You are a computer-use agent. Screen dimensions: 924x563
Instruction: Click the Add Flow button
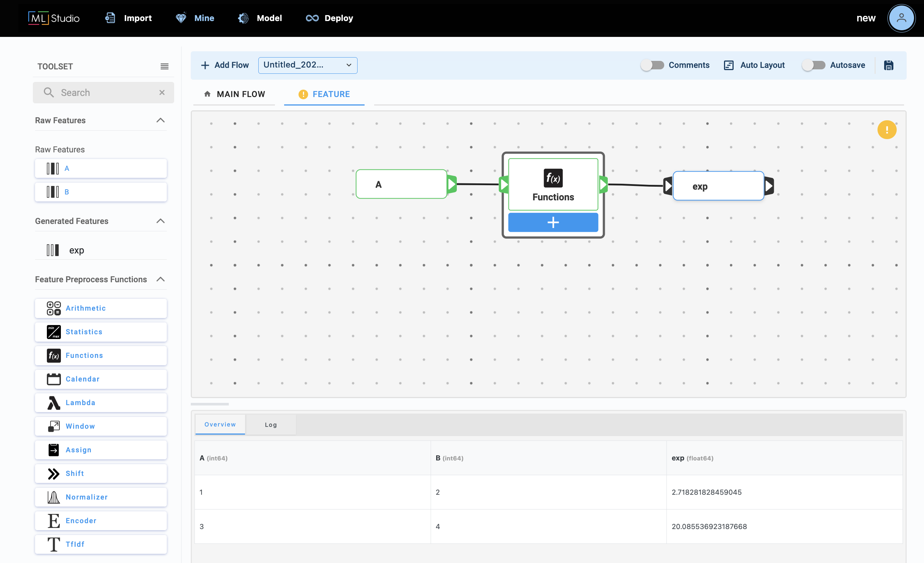coord(225,65)
